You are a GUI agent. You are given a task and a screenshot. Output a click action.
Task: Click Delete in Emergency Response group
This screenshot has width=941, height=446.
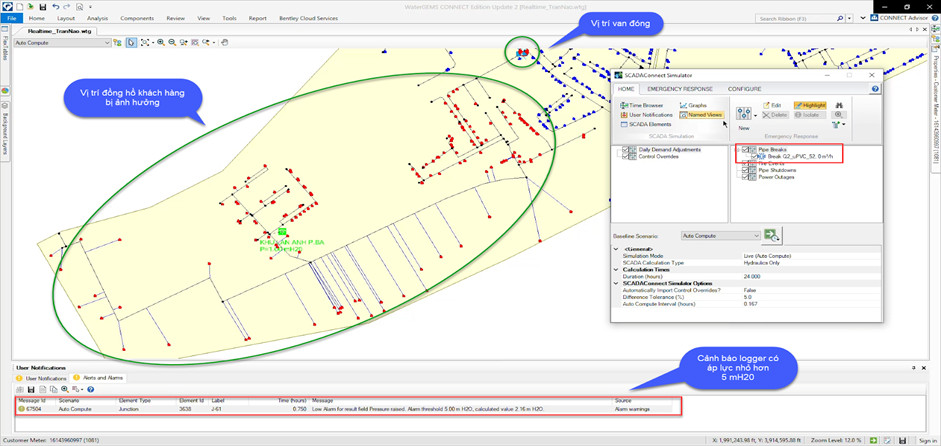pos(775,115)
